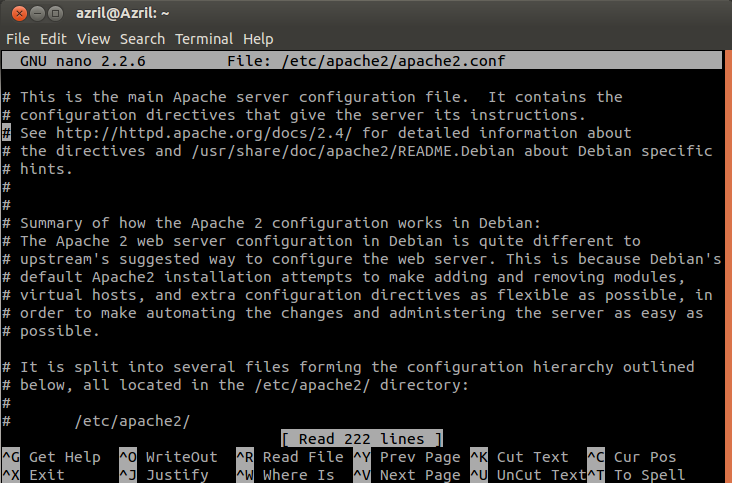The width and height of the screenshot is (732, 483).
Task: Click the path /usr/share/doc/apache2/README.Debian
Action: tap(353, 151)
